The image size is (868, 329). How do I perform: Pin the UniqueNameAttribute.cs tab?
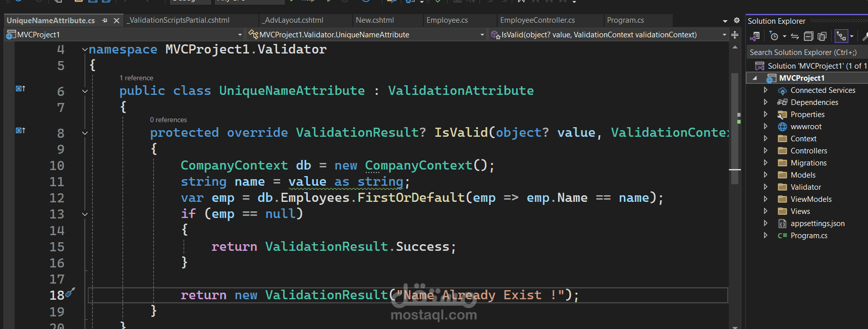point(104,21)
